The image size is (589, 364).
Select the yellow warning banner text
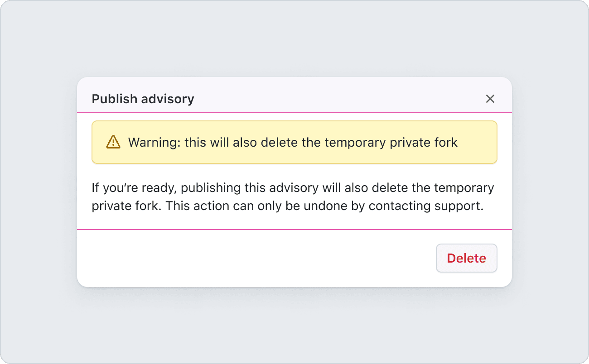293,142
